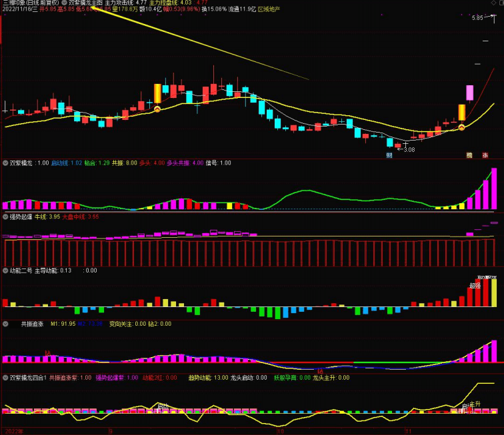Viewport: 504px width, 435px height.
Task: Click the round icon beside 双紫擒龙四合1 title
Action: [5, 378]
